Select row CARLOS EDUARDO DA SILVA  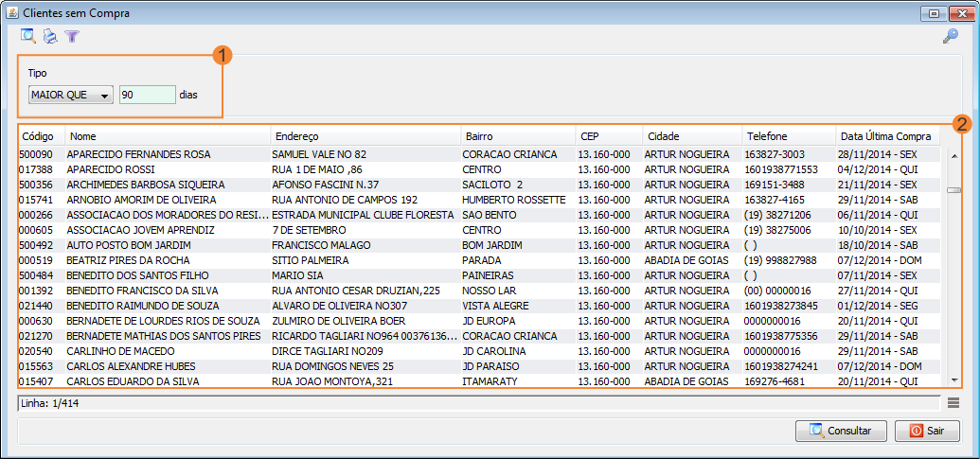(479, 381)
